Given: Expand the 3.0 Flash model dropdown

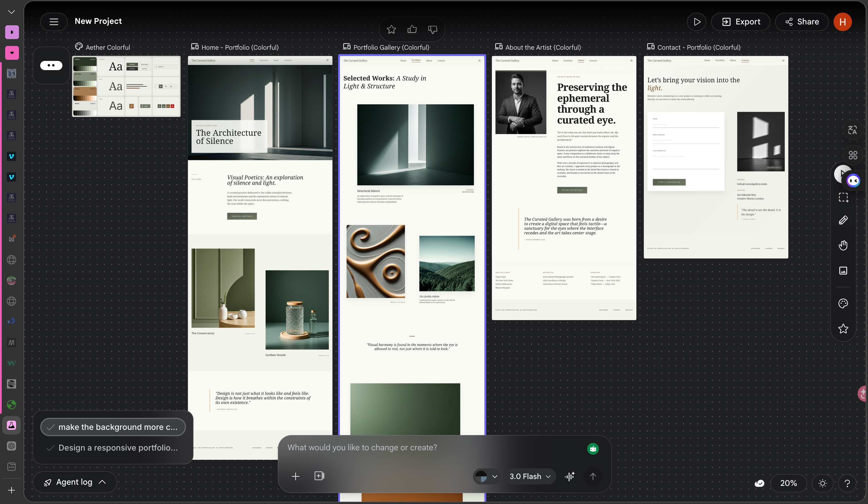Looking at the screenshot, I should (x=530, y=476).
